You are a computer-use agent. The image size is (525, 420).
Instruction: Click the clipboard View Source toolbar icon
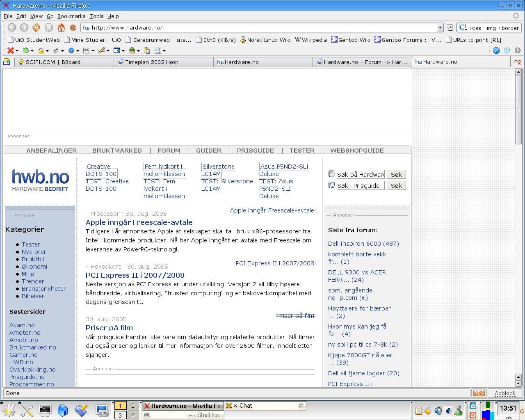coord(146,50)
